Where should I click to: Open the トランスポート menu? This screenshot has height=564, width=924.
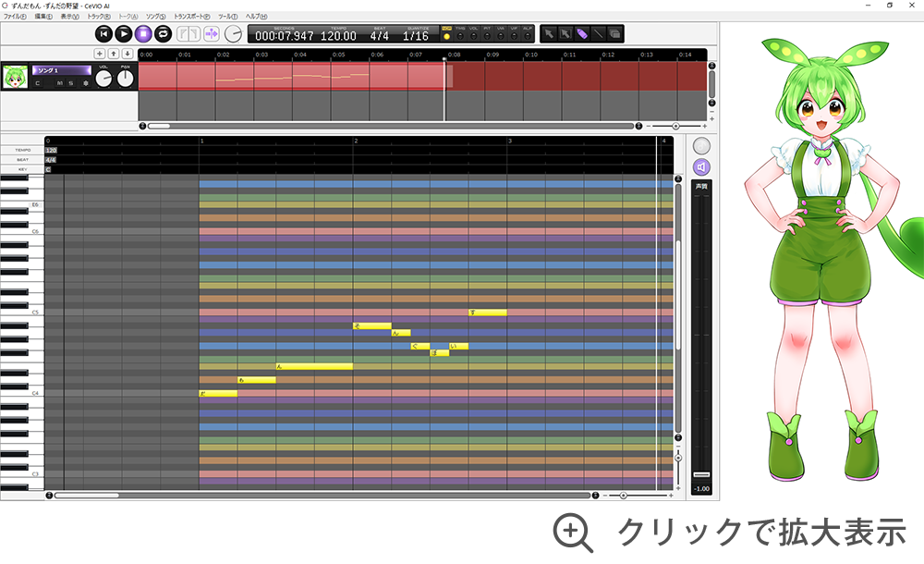(192, 17)
